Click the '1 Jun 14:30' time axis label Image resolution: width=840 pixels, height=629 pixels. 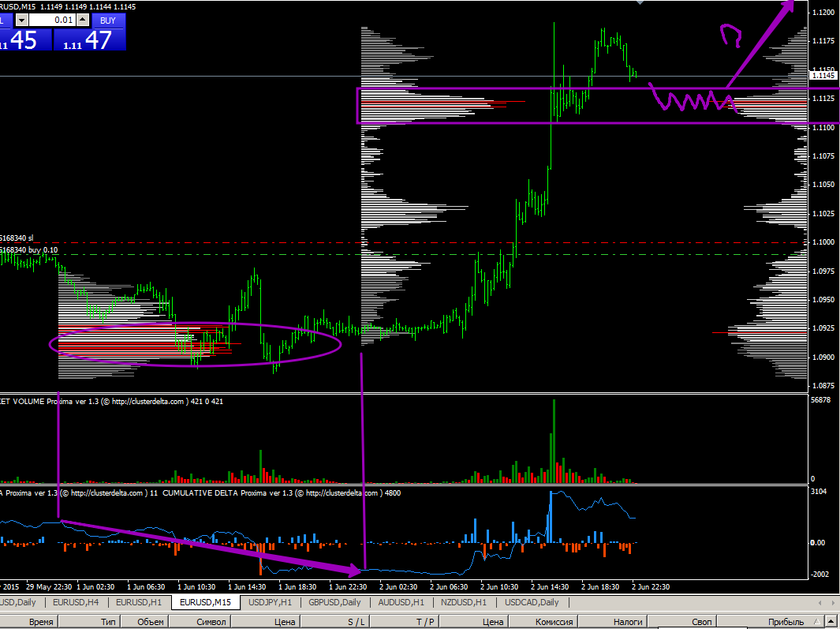(247, 586)
